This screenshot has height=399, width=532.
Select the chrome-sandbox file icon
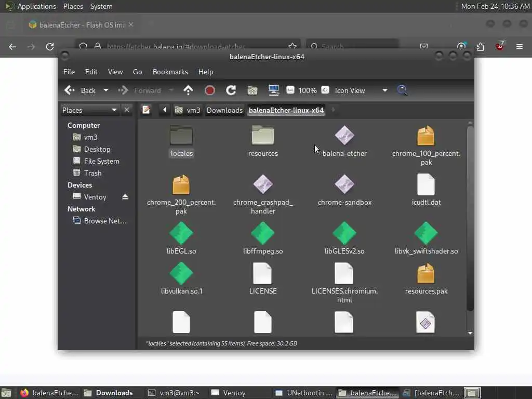[x=344, y=184]
